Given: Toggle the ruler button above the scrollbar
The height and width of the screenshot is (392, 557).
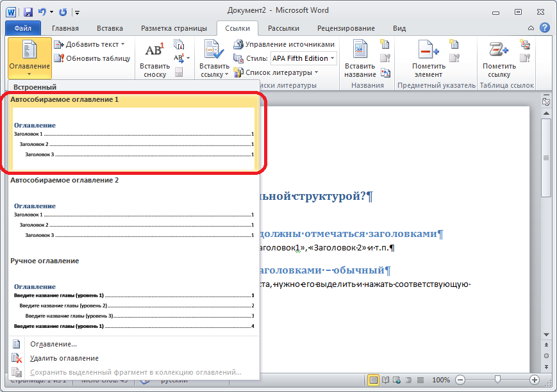Looking at the screenshot, I should pos(545,102).
